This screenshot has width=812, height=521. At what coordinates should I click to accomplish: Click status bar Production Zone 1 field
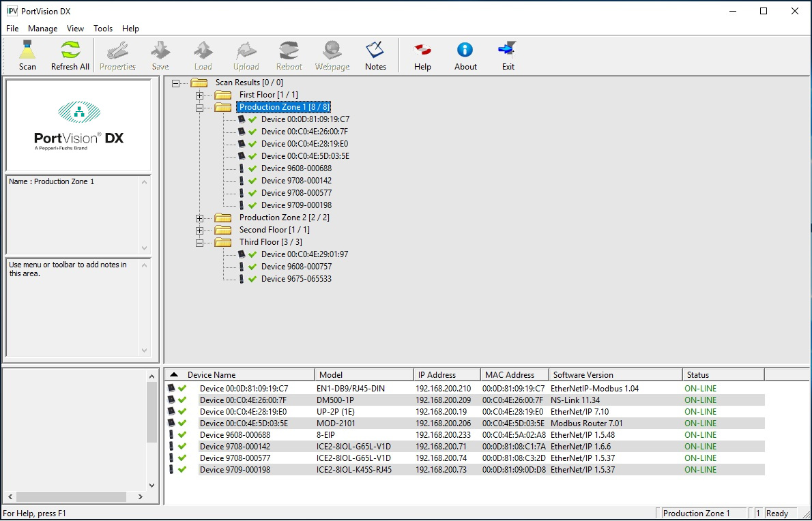704,513
